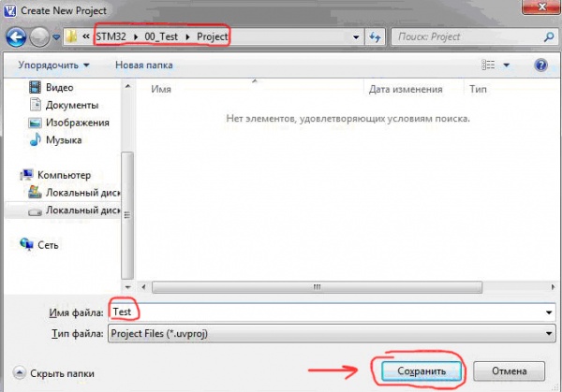Image resolution: width=562 pixels, height=392 pixels.
Task: Select Сеть in the navigation pane
Action: 48,245
